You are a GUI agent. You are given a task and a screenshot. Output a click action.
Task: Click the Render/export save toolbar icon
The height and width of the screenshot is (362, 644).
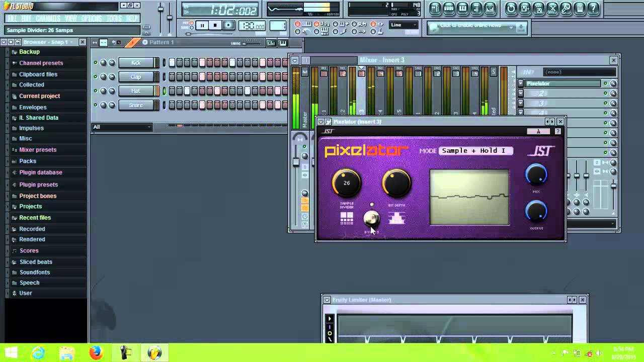click(538, 8)
